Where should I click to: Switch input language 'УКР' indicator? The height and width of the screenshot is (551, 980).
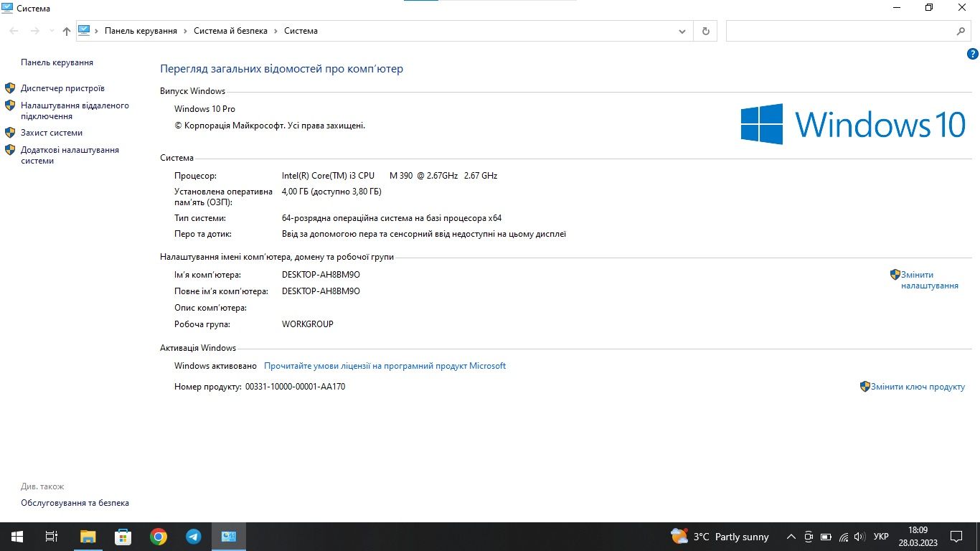click(x=882, y=537)
